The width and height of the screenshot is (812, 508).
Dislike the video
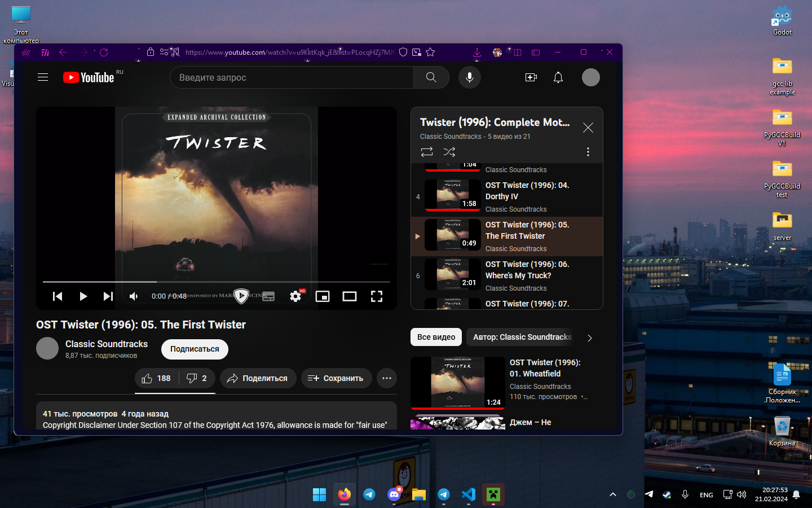tap(197, 378)
